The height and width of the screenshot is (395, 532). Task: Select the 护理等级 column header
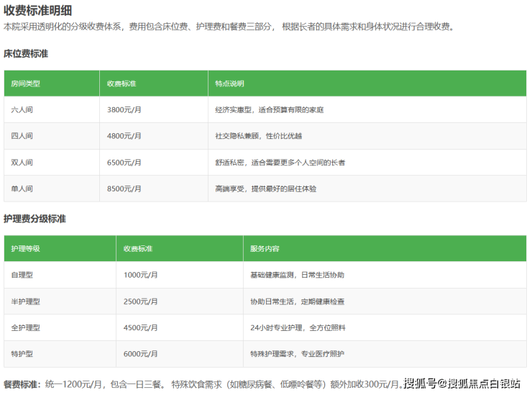(25, 248)
